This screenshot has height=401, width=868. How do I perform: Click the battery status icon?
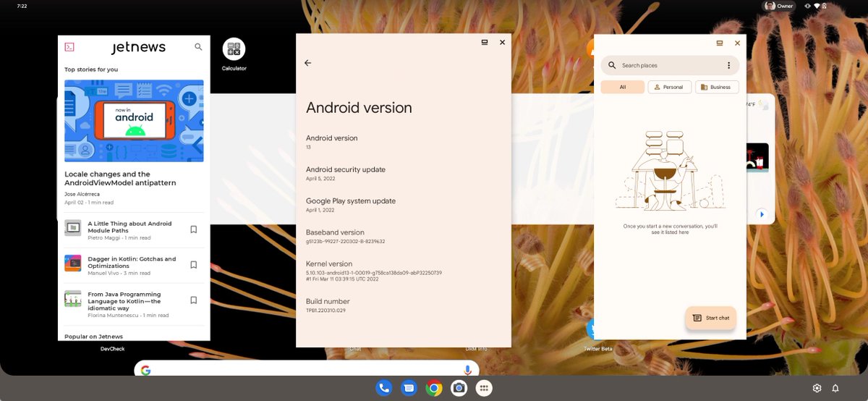[x=825, y=6]
